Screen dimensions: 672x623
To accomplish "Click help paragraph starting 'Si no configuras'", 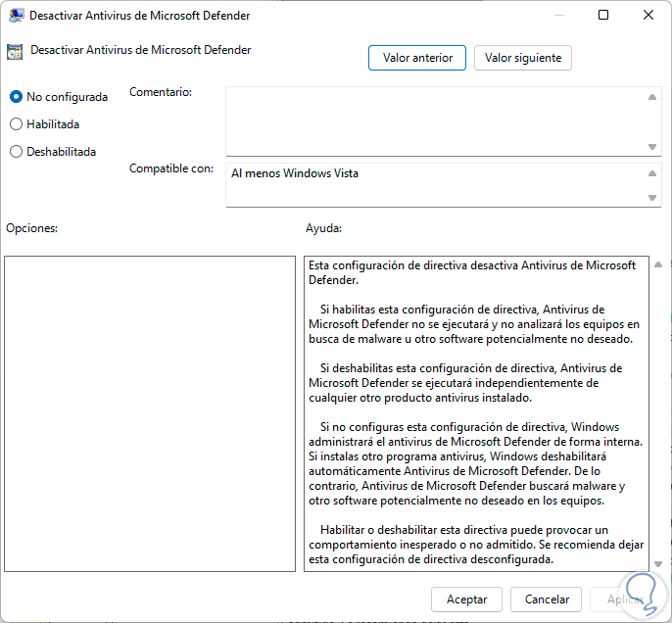I will [476, 464].
